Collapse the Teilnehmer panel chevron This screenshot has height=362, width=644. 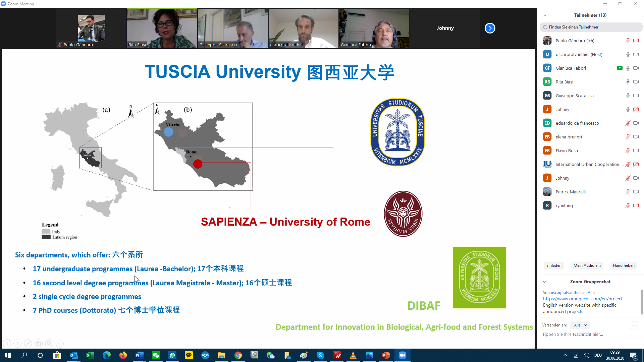tap(545, 15)
